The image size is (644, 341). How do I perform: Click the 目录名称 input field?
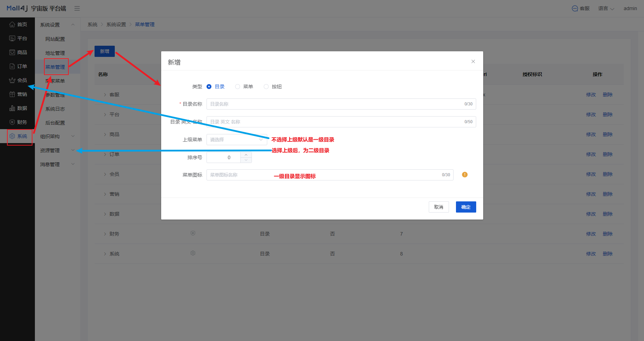pos(335,104)
